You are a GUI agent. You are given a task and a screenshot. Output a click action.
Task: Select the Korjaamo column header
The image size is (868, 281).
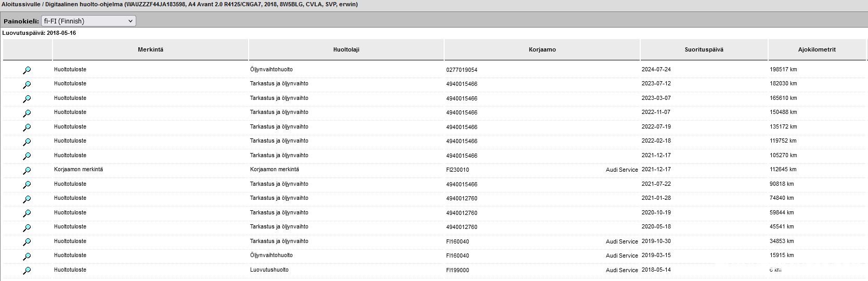pyautogui.click(x=542, y=49)
